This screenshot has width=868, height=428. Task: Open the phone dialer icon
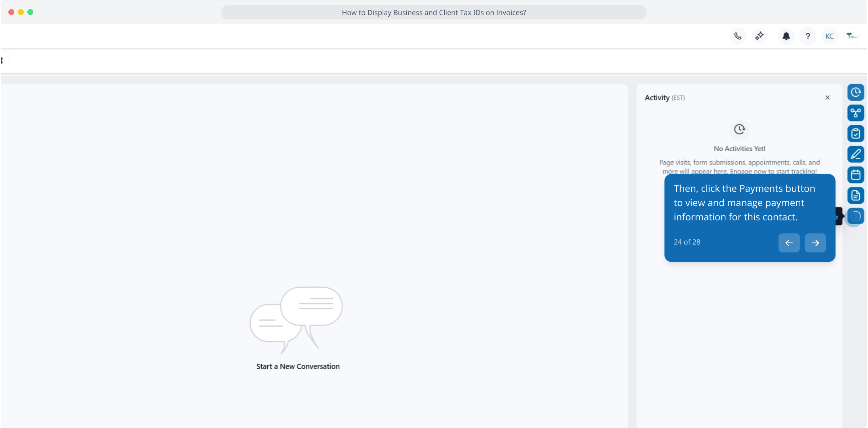(738, 36)
